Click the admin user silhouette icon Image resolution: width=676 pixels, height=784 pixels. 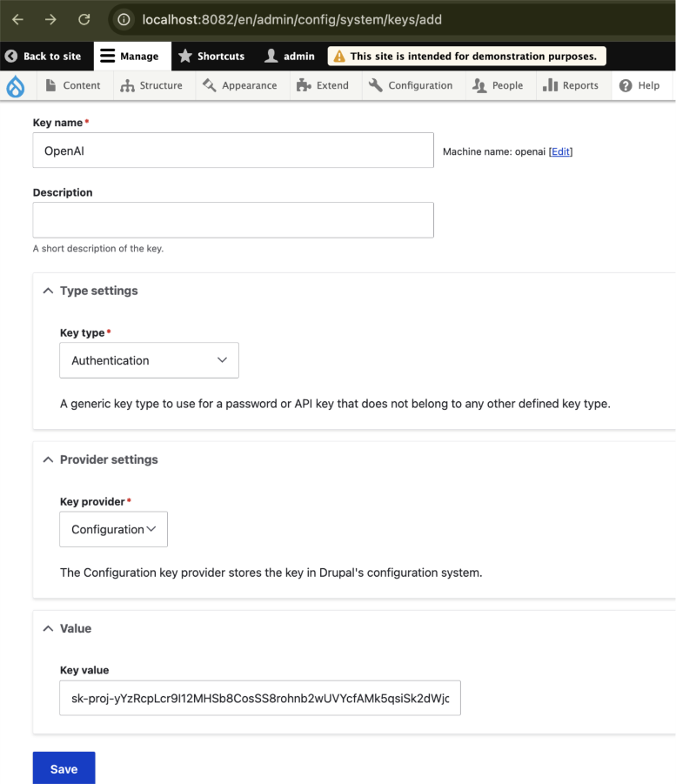click(271, 56)
